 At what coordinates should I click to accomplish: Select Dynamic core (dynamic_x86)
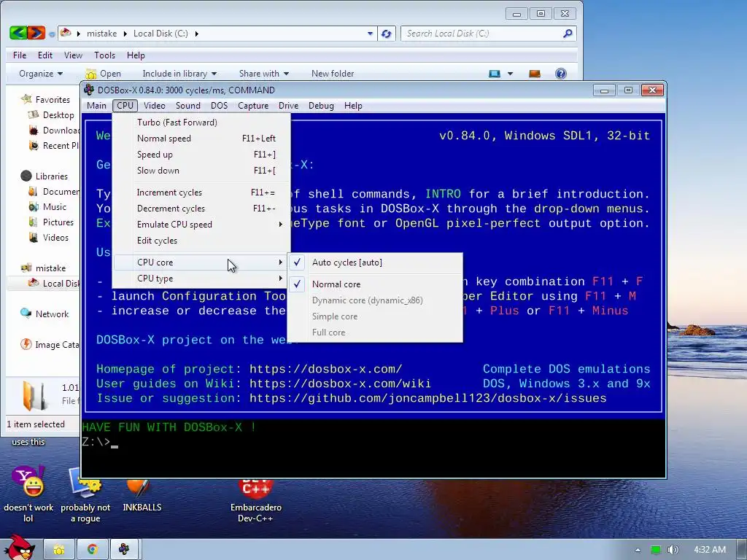[375, 300]
